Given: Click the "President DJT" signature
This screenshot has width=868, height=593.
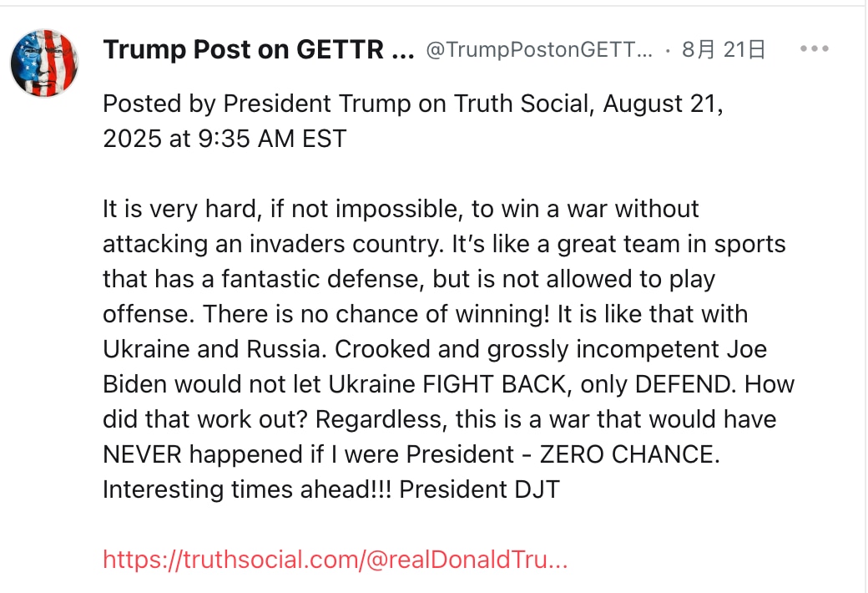Looking at the screenshot, I should 479,489.
